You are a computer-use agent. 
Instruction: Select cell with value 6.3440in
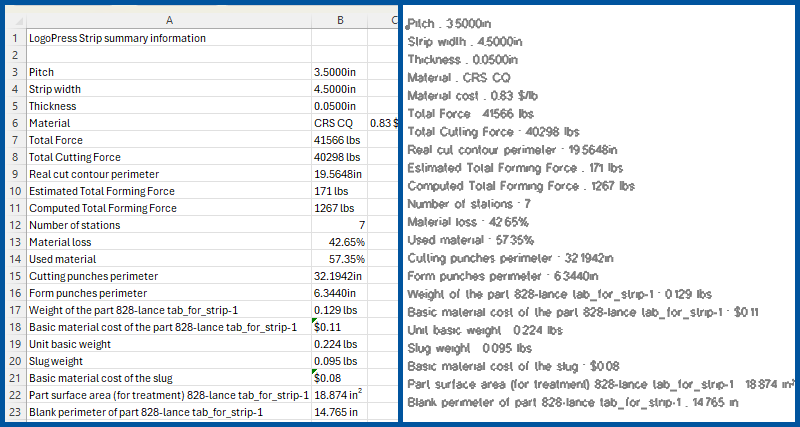click(340, 293)
